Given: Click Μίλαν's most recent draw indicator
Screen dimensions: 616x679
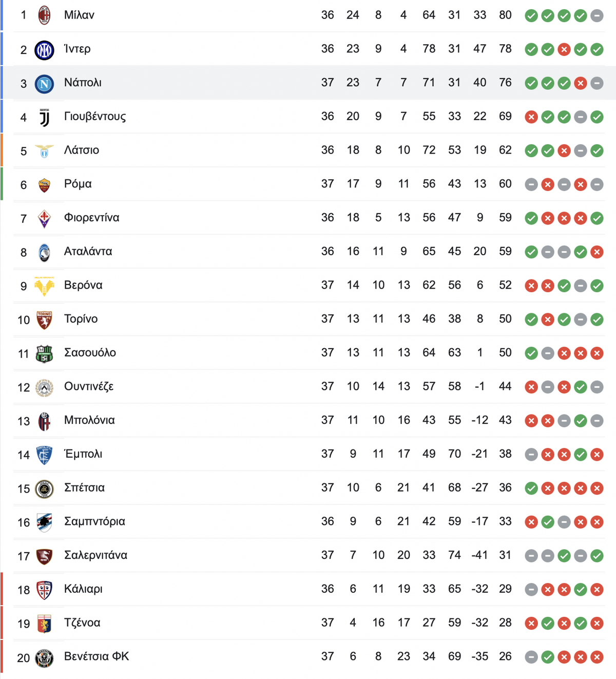Looking at the screenshot, I should tap(596, 16).
